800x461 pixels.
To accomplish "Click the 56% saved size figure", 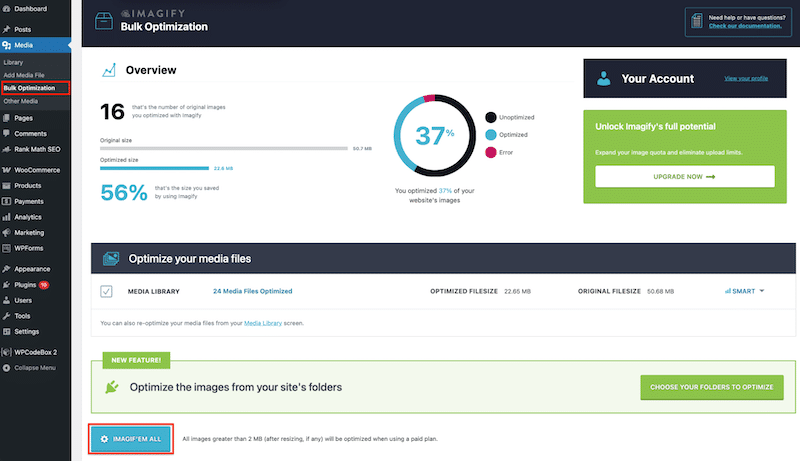I will 124,193.
